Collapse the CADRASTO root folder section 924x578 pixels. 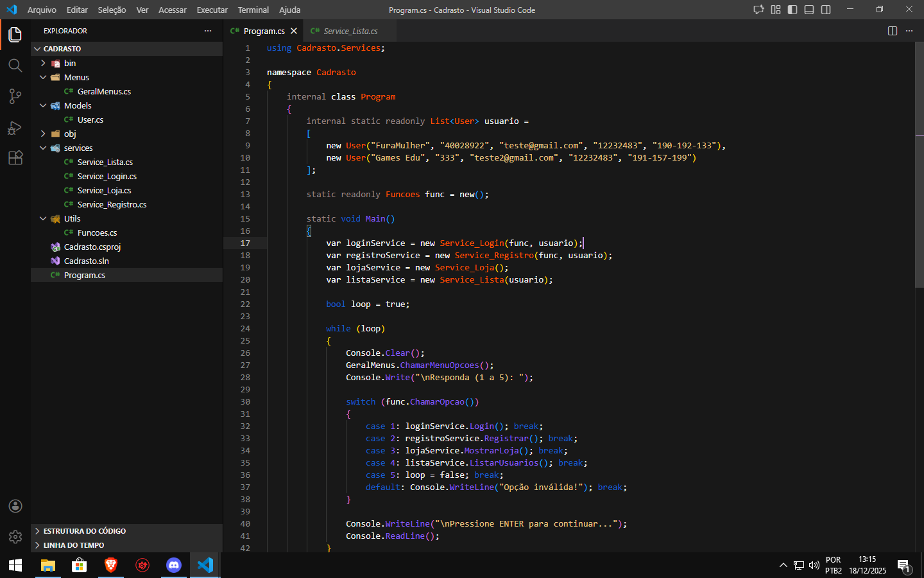(x=126, y=49)
